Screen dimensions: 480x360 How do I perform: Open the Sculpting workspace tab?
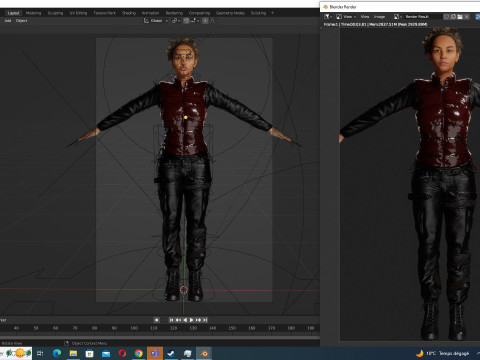pos(55,13)
